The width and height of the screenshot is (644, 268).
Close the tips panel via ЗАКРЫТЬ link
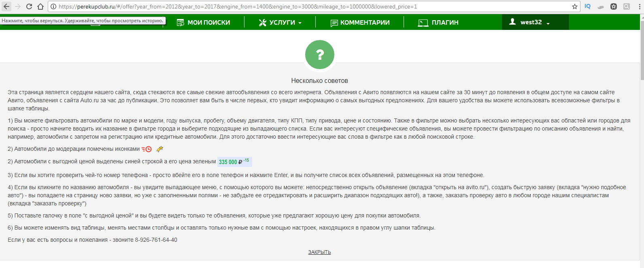[x=319, y=252]
